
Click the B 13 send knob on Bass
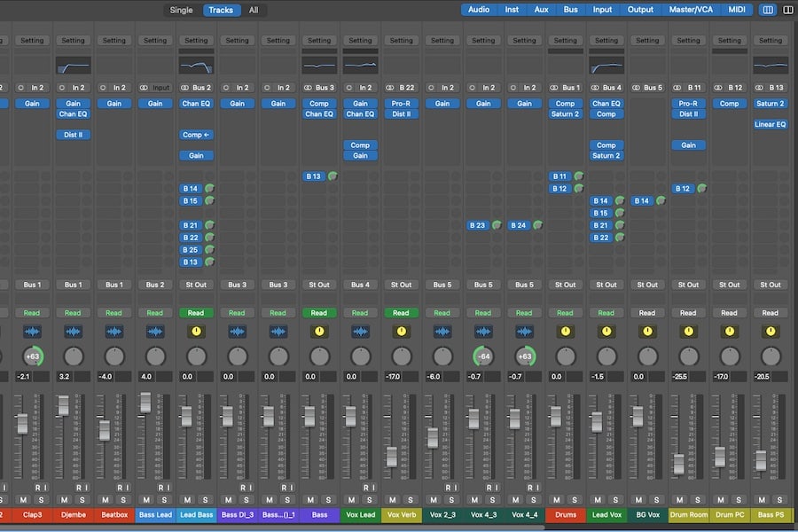pos(332,176)
